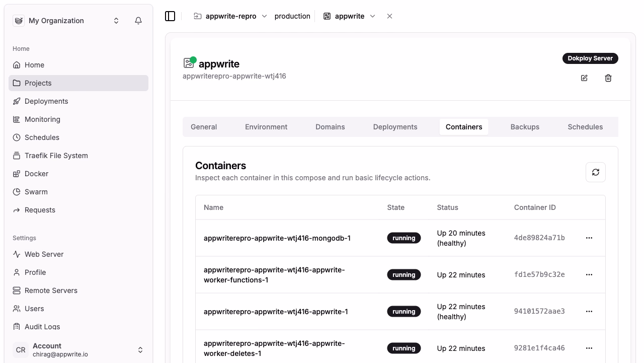644x363 pixels.
Task: Open the notifications bell
Action: pyautogui.click(x=138, y=21)
